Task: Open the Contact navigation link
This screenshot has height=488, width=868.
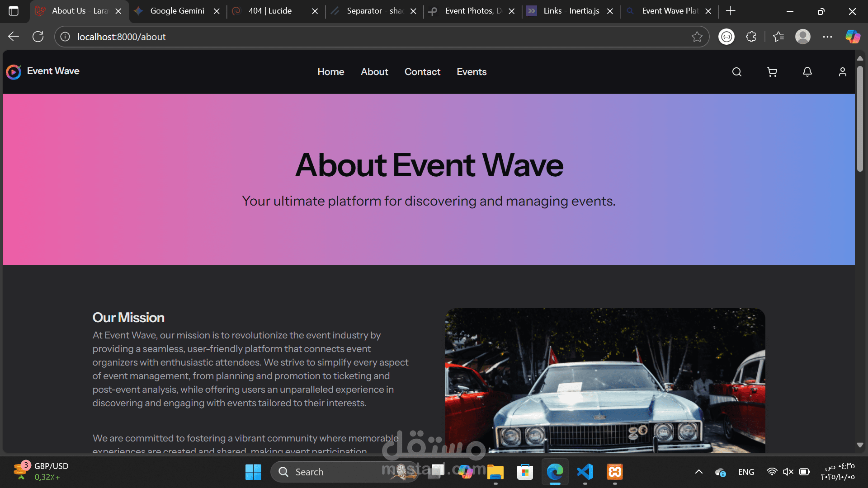Action: tap(422, 72)
